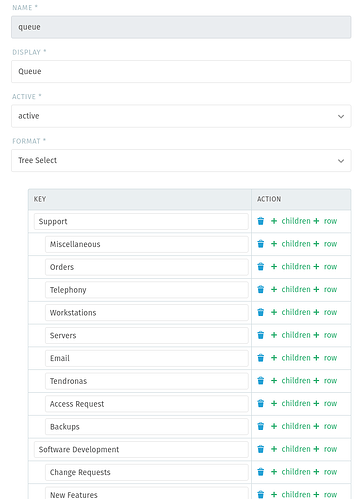Image resolution: width=363 pixels, height=499 pixels.
Task: Remove the Telephony entry via trash icon
Action: 261,289
